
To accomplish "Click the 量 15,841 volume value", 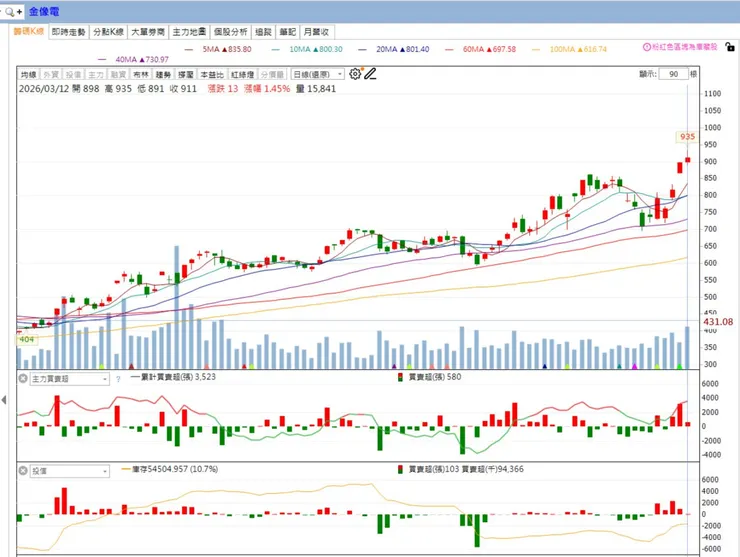I will point(316,89).
